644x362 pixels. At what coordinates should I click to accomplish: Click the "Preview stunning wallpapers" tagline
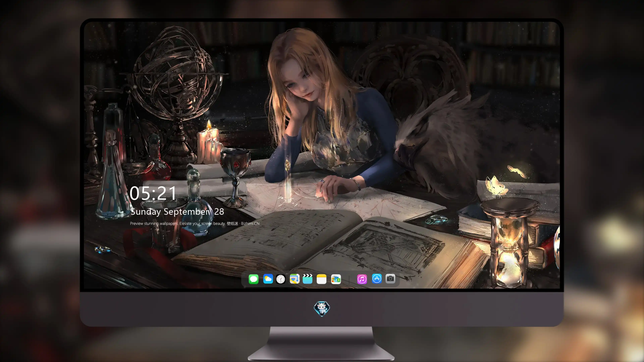[154, 223]
